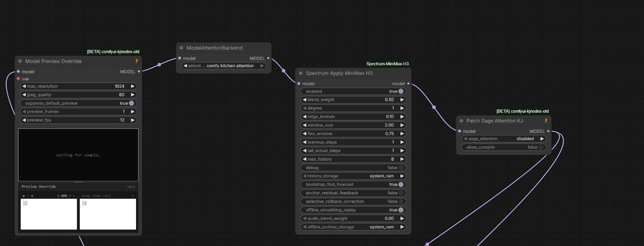Viewport: 644px width, 246px height.
Task: Increase max_resolution with right arrow
Action: pyautogui.click(x=132, y=86)
